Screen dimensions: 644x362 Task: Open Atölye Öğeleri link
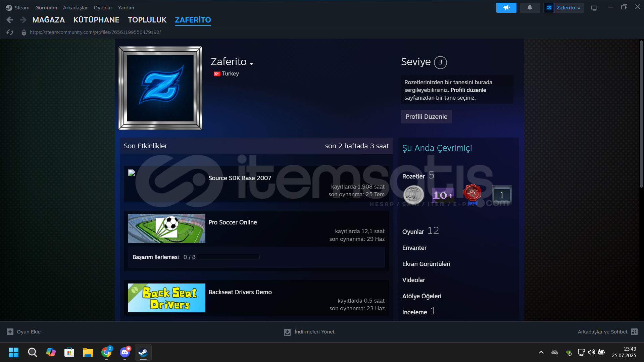pos(422,296)
